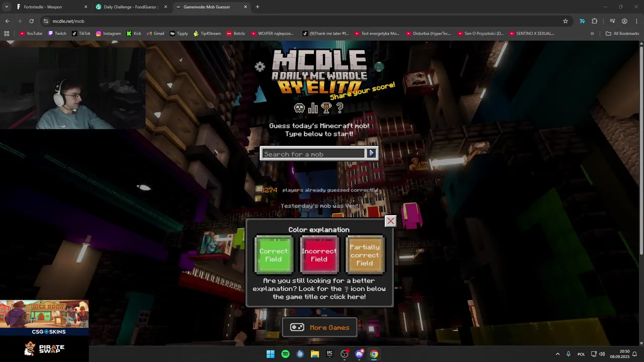Click the globe language icon beside the title

379,66
